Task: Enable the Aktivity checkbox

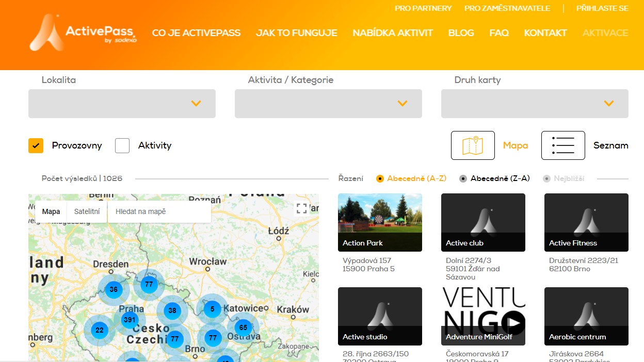Action: click(122, 146)
